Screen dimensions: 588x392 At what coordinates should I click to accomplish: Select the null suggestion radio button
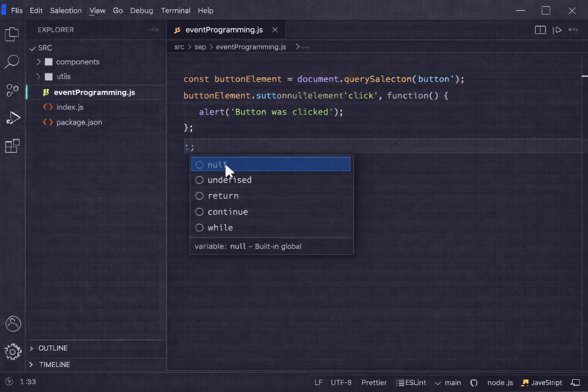[199, 165]
